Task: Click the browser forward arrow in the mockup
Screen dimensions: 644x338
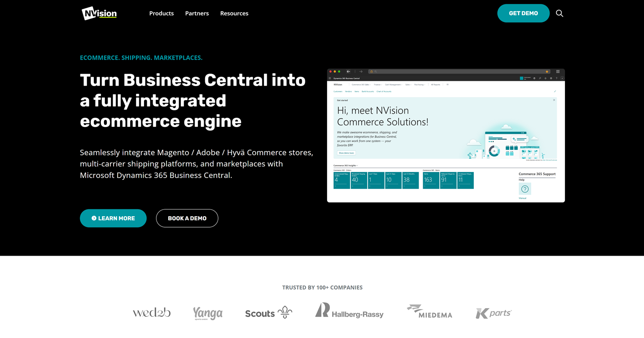Action: 361,71
